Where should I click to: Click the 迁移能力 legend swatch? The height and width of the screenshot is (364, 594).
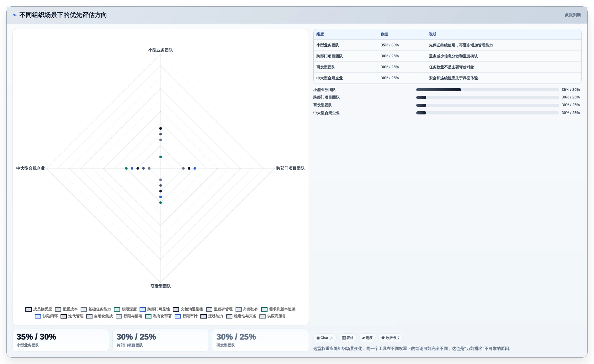click(x=204, y=316)
